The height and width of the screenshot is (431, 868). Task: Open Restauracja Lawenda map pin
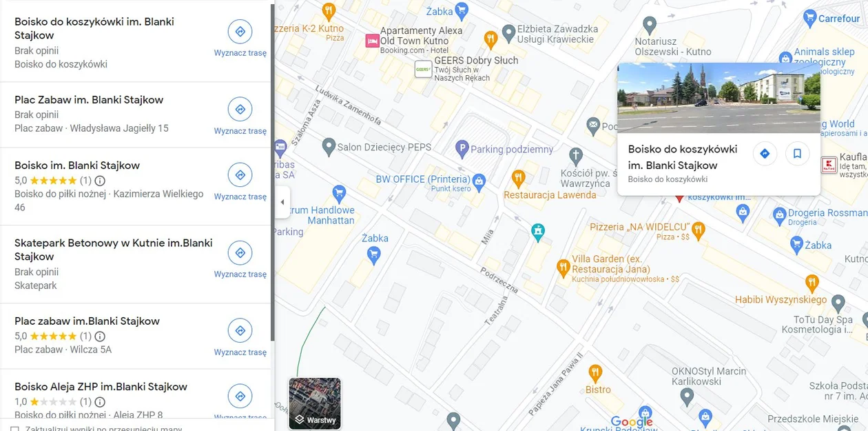519,179
